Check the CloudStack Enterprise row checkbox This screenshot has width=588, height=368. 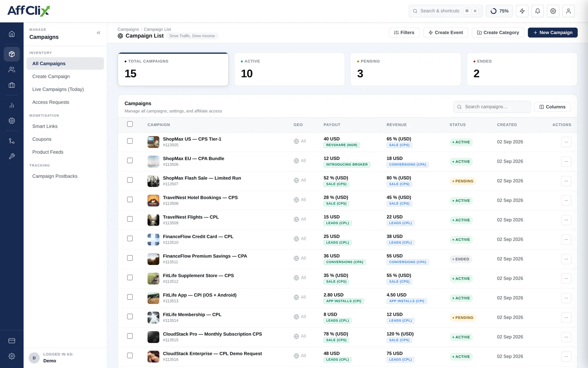pyautogui.click(x=130, y=355)
